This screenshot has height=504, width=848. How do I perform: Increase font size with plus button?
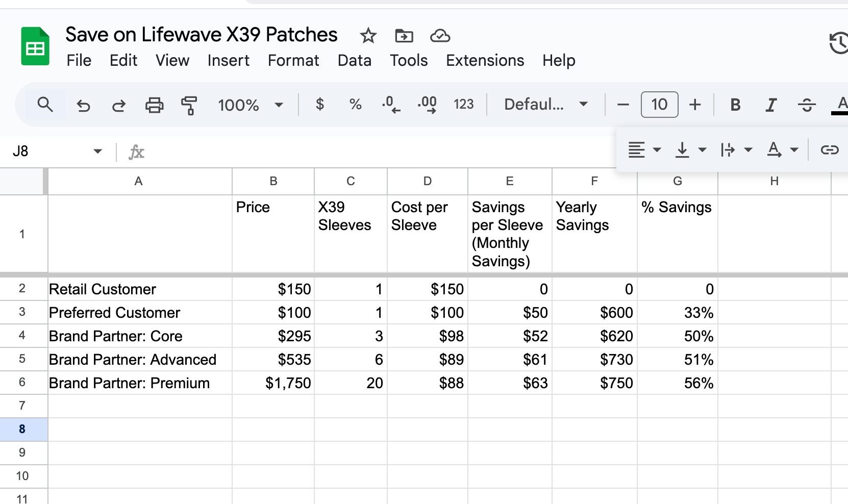pos(695,105)
